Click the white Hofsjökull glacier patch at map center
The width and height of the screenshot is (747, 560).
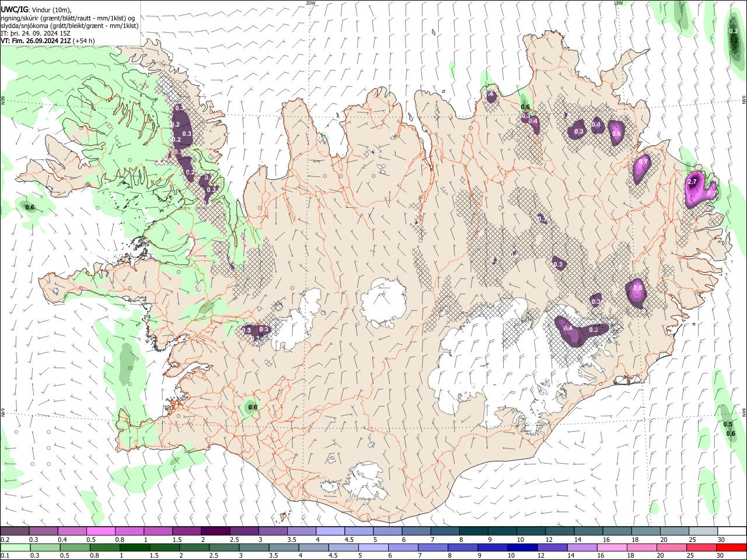coord(383,302)
